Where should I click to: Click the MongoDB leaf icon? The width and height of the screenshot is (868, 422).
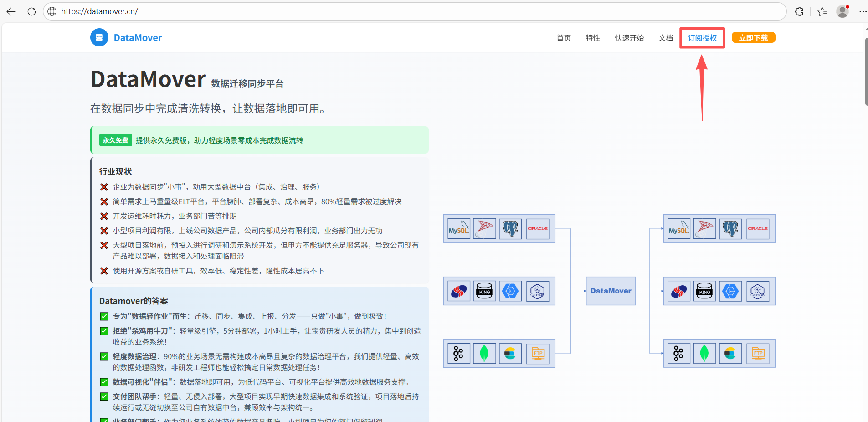coord(484,353)
